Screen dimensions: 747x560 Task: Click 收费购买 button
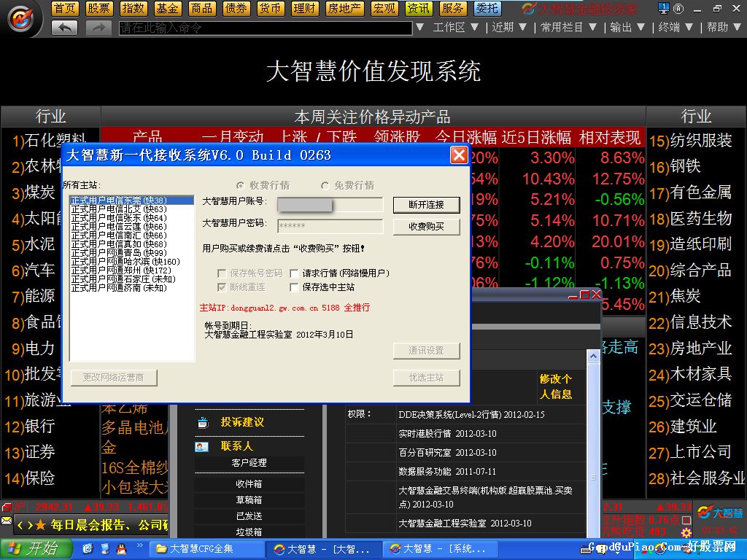pyautogui.click(x=426, y=227)
